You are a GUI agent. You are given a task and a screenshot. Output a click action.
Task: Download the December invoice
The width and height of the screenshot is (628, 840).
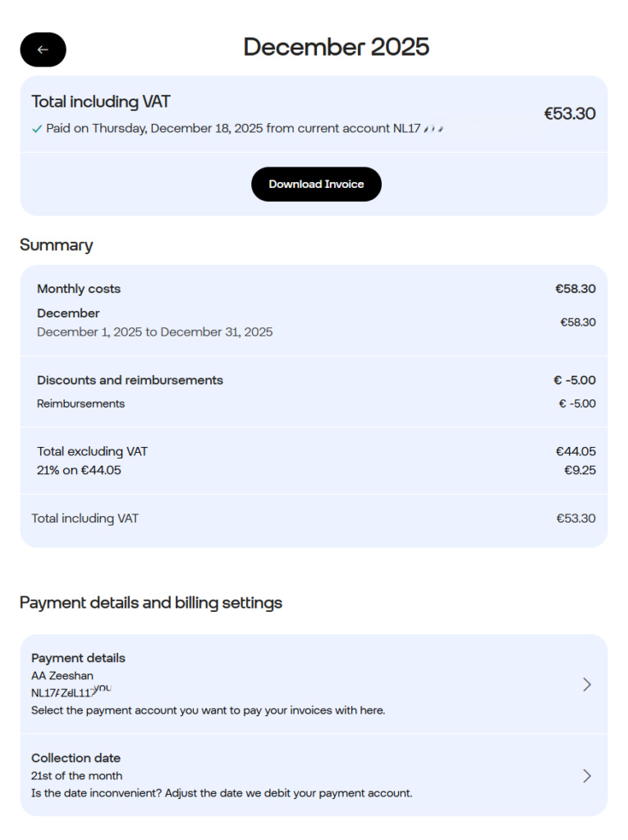(x=316, y=185)
